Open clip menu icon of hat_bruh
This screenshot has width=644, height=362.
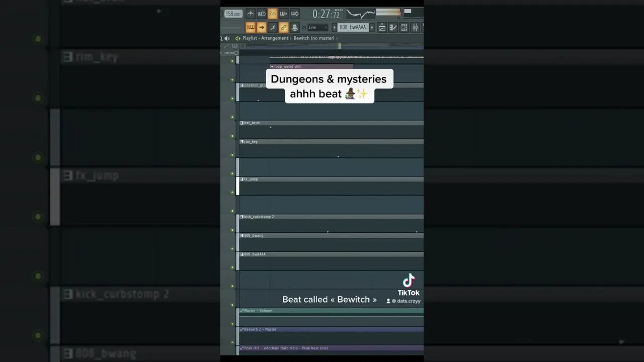pyautogui.click(x=242, y=123)
